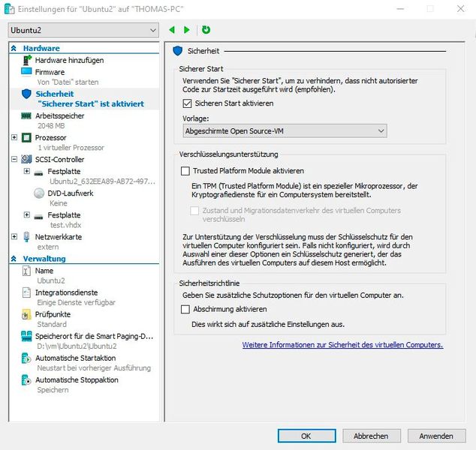Click the Netzwerkkarte adapter icon
This screenshot has height=450, width=476.
26,237
